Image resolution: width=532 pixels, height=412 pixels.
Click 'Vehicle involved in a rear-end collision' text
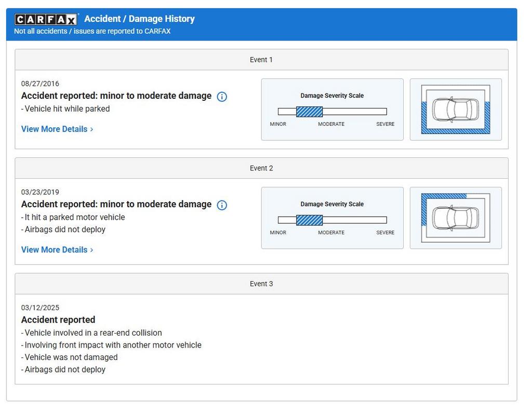click(x=93, y=333)
